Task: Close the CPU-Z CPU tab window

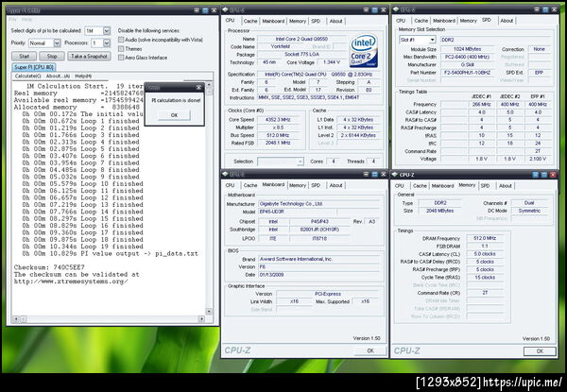Action: [x=384, y=9]
